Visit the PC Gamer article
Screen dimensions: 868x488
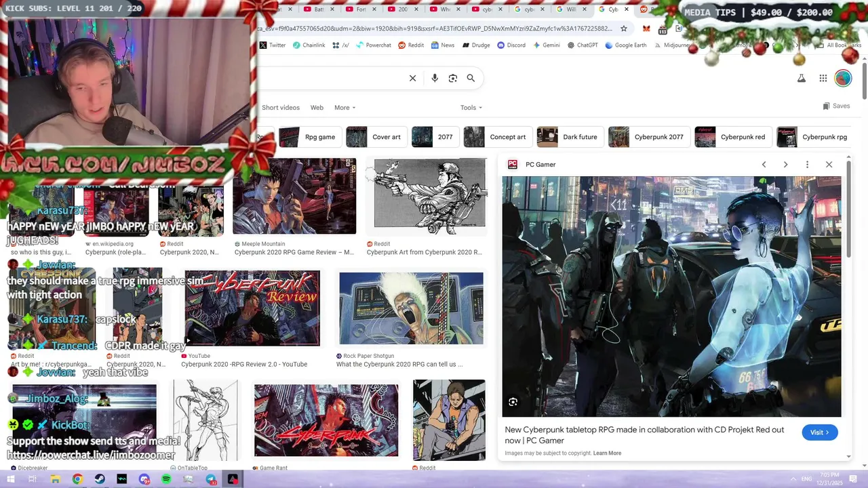pyautogui.click(x=819, y=432)
